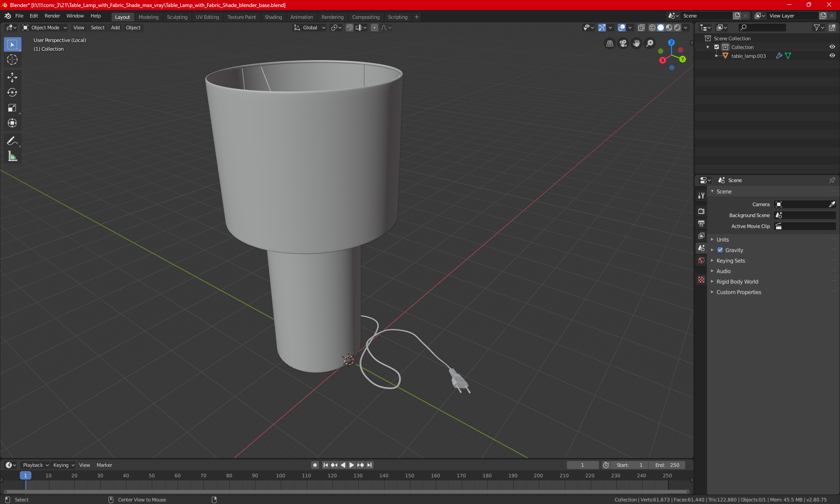Image resolution: width=840 pixels, height=504 pixels.
Task: Open the timeline Marker menu
Action: [104, 465]
